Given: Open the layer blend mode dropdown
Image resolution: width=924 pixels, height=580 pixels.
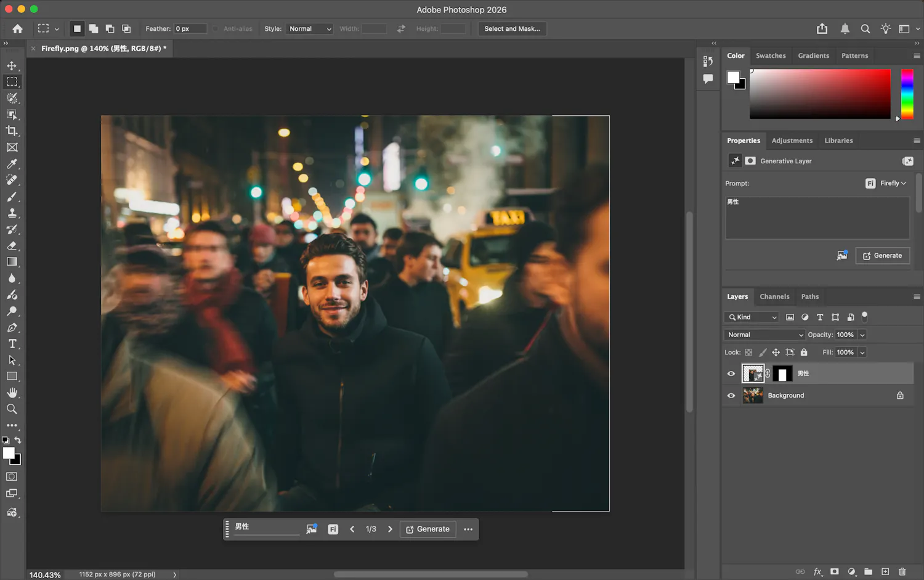Looking at the screenshot, I should coord(764,335).
